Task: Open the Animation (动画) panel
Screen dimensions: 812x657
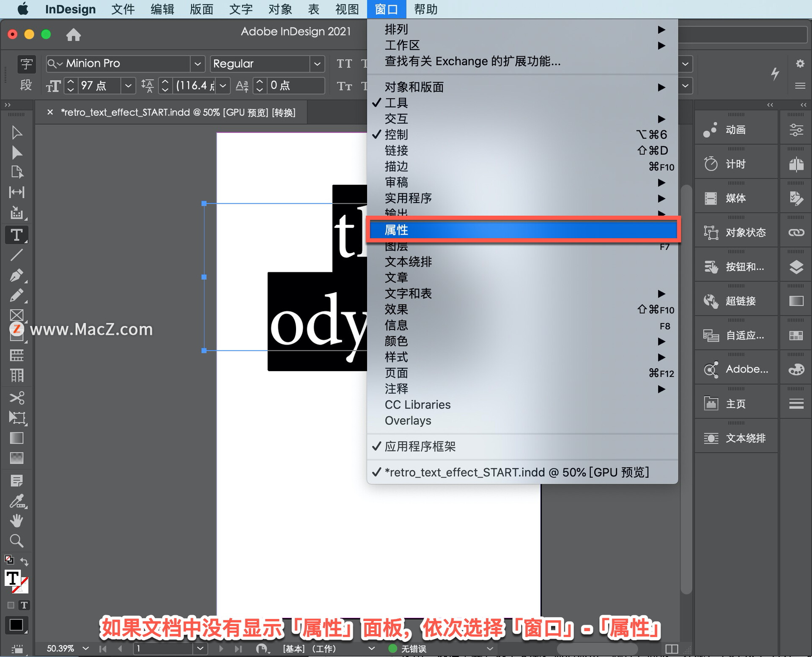Action: pyautogui.click(x=735, y=130)
